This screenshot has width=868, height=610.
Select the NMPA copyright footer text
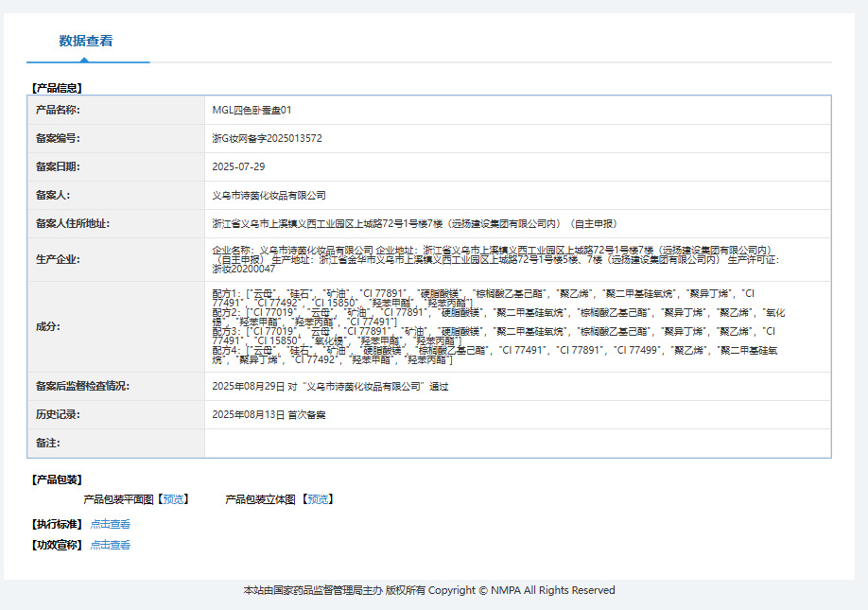(429, 591)
